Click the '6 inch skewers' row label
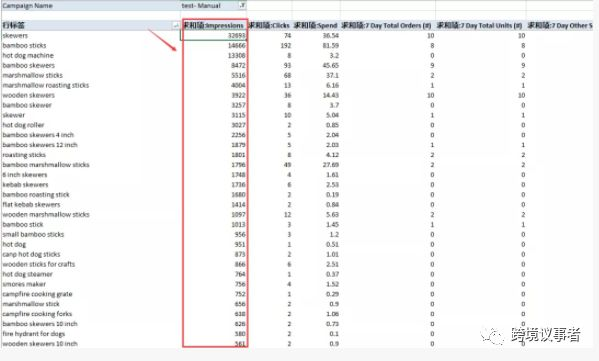 25,175
